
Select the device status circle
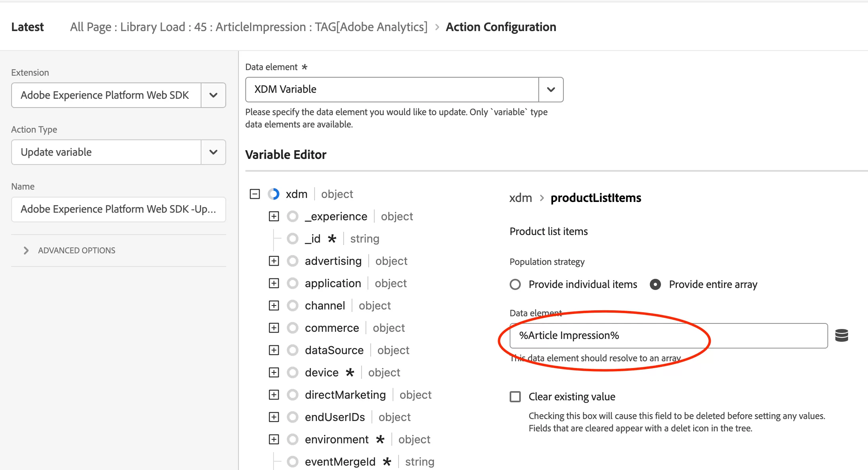pos(293,372)
